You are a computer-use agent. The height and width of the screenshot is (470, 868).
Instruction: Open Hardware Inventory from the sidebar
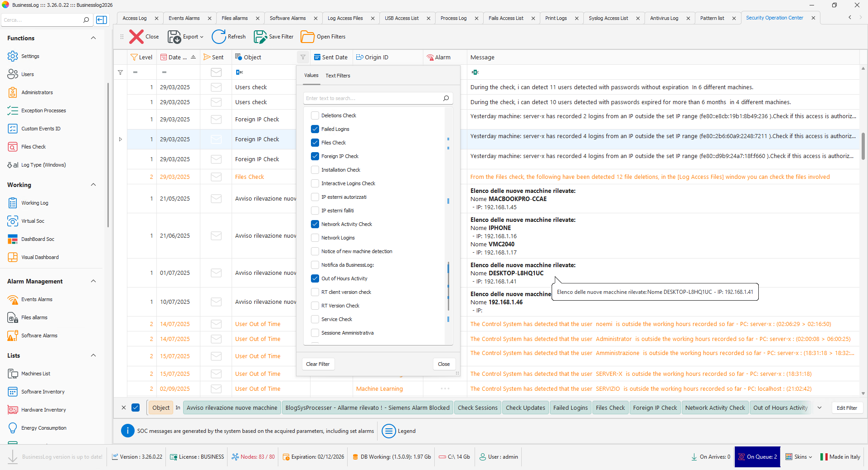coord(44,410)
